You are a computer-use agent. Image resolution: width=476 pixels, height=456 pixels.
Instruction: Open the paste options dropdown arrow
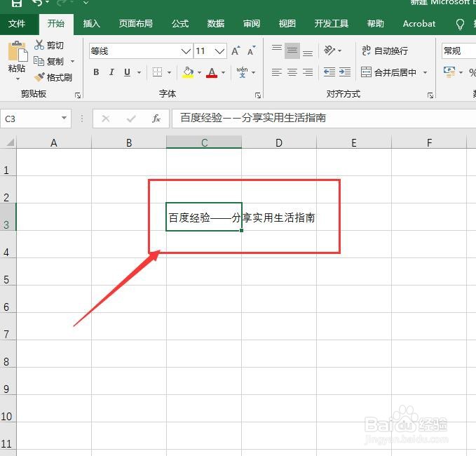18,79
